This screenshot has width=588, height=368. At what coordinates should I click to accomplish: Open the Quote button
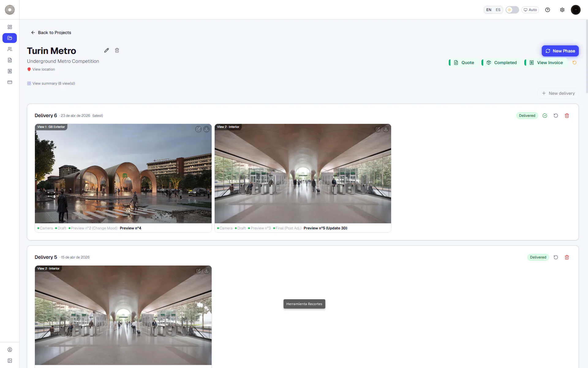[x=464, y=63]
